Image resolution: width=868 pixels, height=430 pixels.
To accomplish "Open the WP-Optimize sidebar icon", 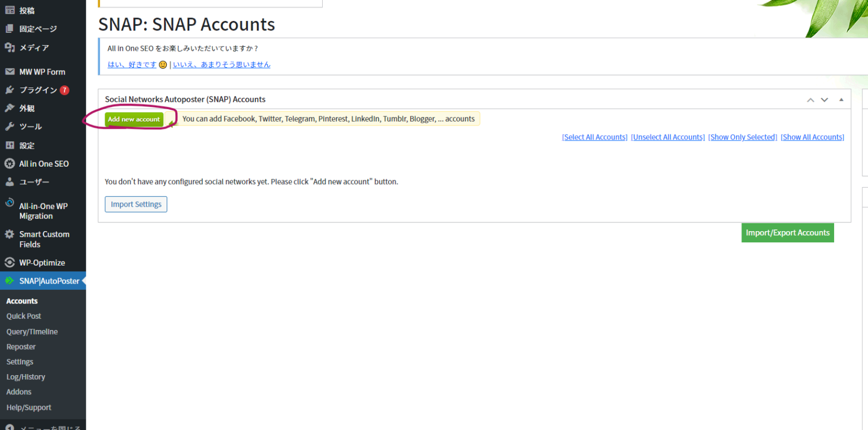I will click(x=10, y=262).
